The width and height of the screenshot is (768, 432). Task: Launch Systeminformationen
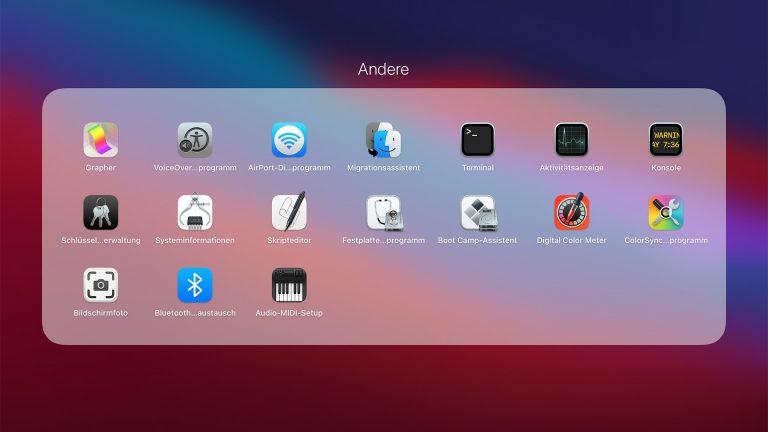click(195, 213)
